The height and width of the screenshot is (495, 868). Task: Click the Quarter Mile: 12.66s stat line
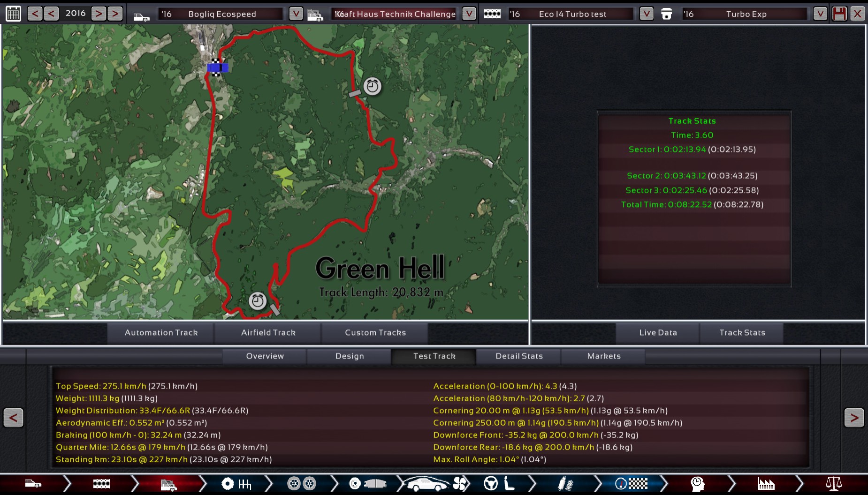pos(162,447)
